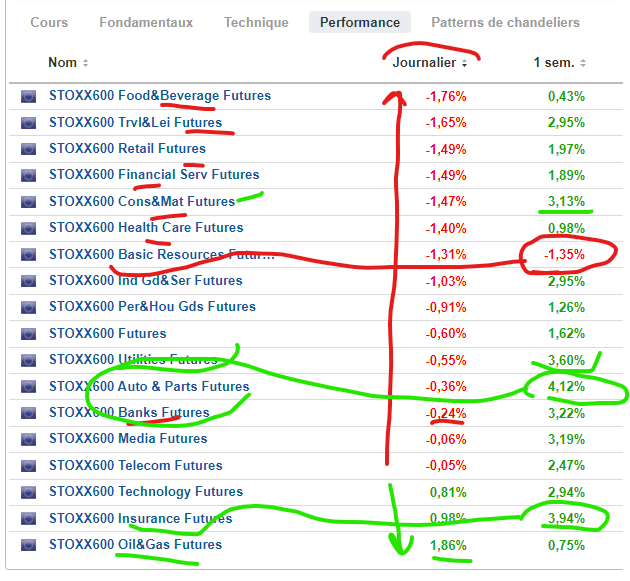630x581 pixels.
Task: Click the 0,43% weekly value
Action: (x=567, y=96)
